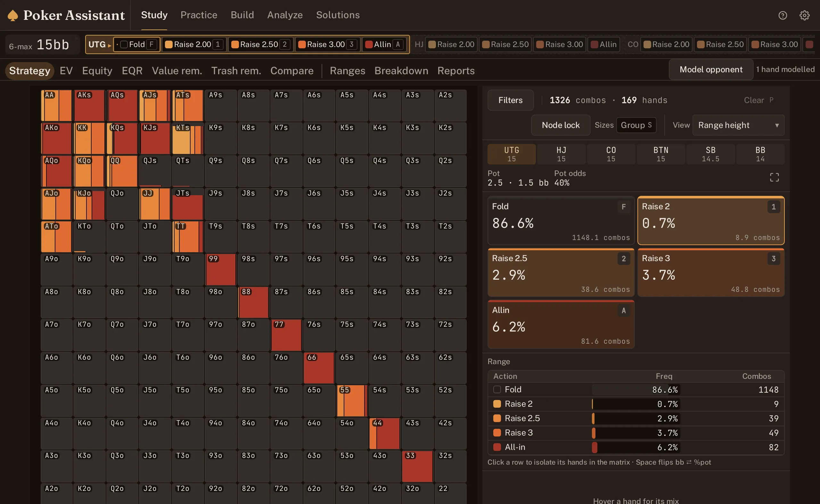This screenshot has height=504, width=820.
Task: Click the Poker Assistant spade logo icon
Action: coord(13,15)
